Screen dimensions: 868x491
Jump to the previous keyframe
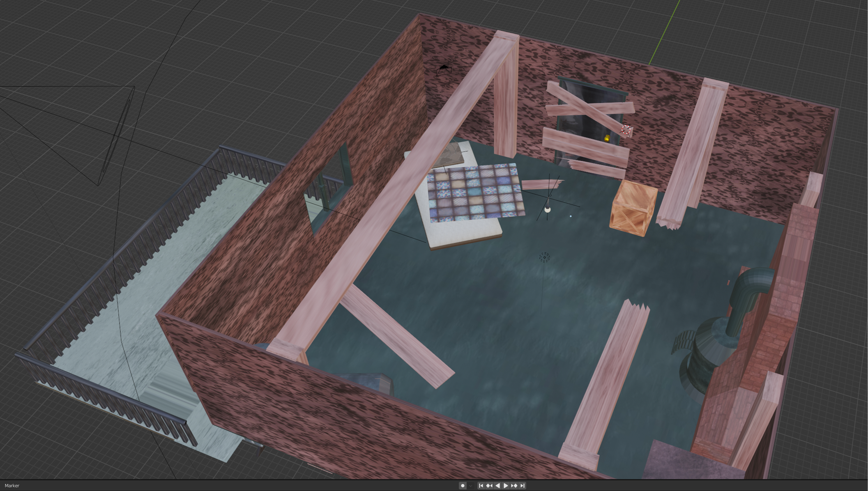pyautogui.click(x=489, y=486)
